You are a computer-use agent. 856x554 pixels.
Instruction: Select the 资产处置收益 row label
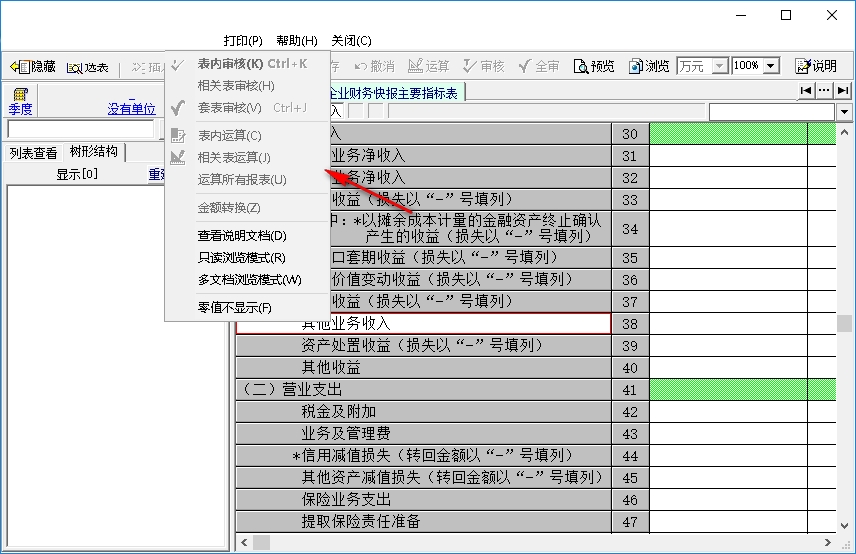[x=423, y=345]
